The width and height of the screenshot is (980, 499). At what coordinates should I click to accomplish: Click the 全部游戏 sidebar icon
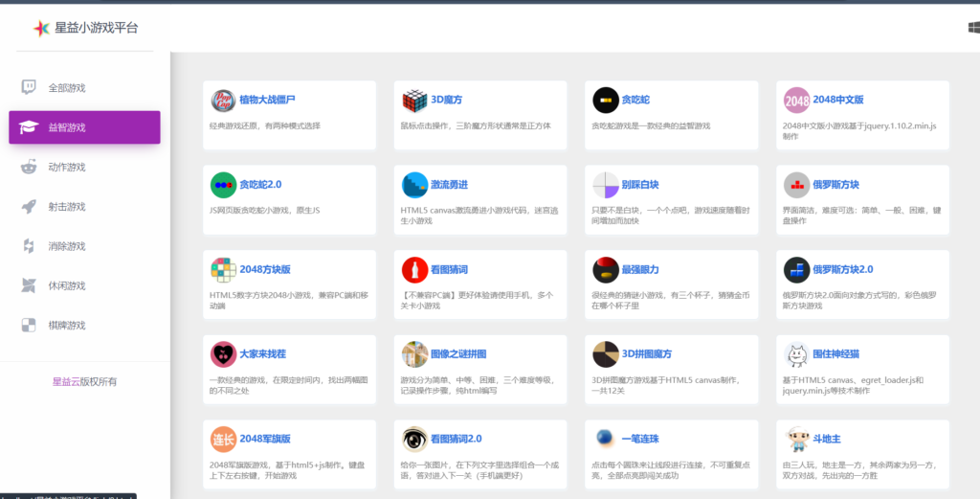[x=29, y=87]
